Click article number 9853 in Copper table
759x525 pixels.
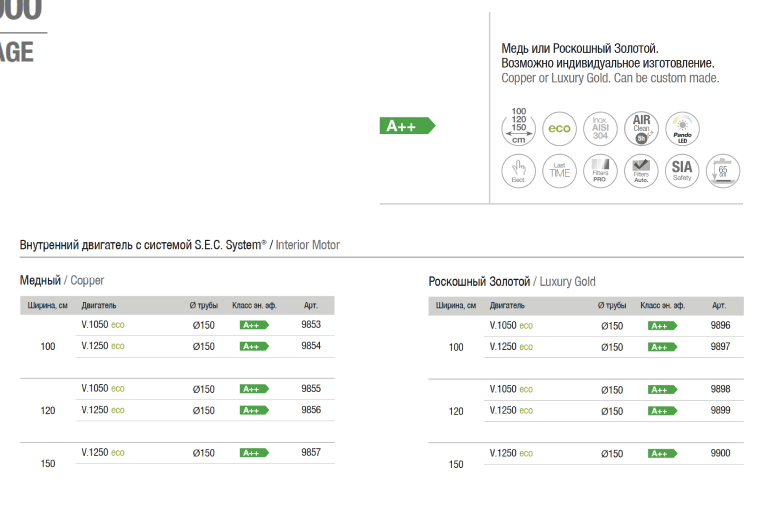(x=311, y=325)
